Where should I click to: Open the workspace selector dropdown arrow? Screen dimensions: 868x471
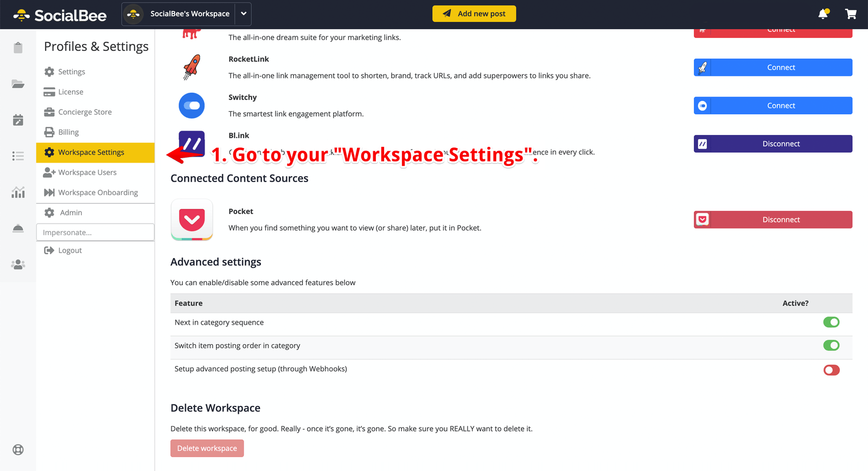(x=244, y=14)
